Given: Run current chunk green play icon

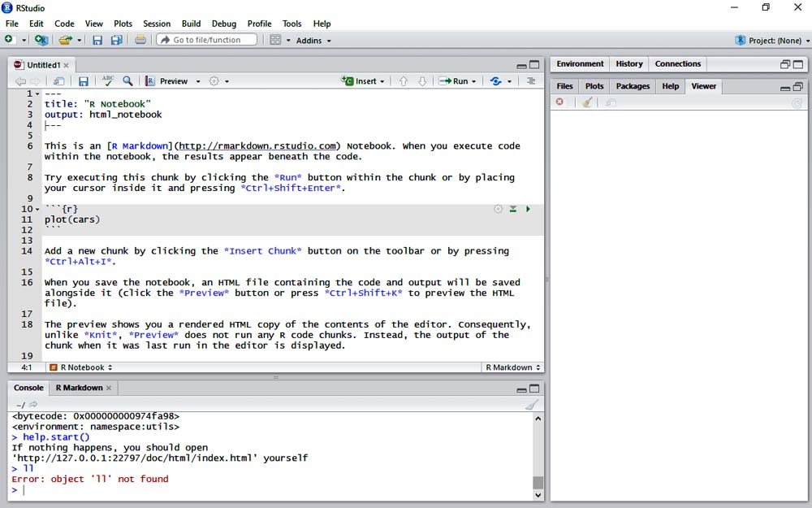Looking at the screenshot, I should [x=529, y=209].
